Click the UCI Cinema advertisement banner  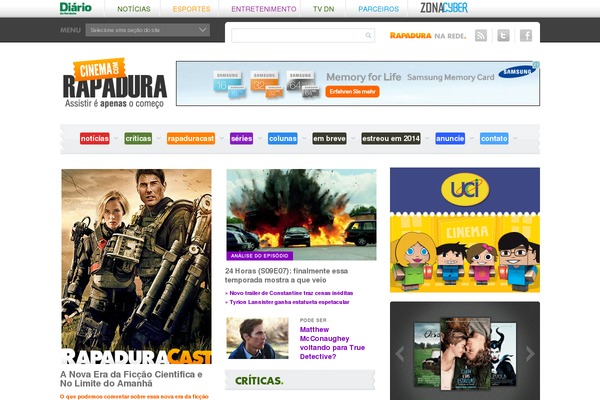point(465,230)
